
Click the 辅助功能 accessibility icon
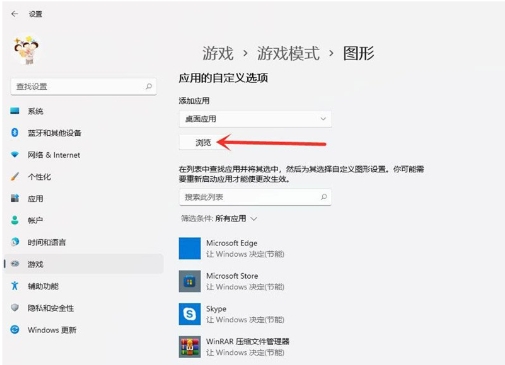point(15,286)
